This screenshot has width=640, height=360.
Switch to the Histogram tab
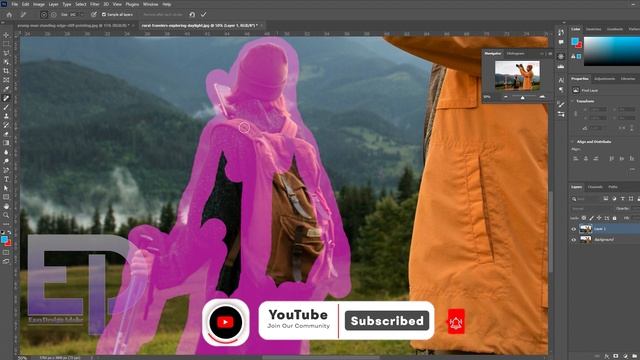pos(515,53)
